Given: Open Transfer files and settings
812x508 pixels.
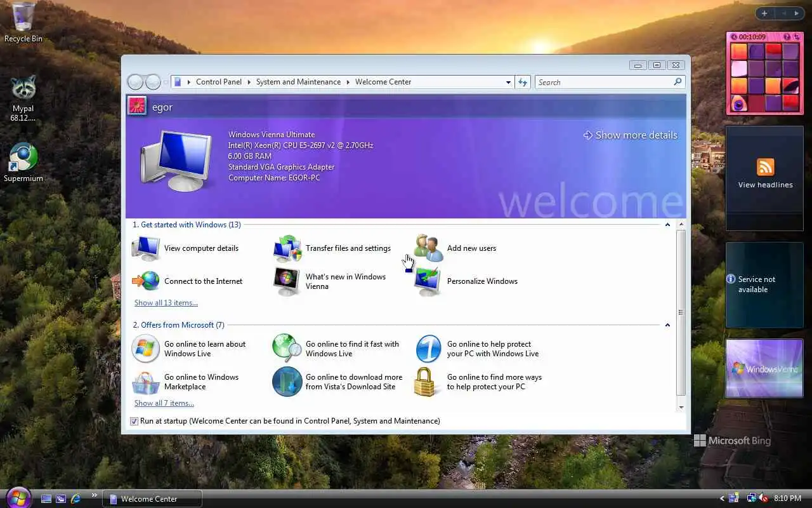Looking at the screenshot, I should 332,248.
